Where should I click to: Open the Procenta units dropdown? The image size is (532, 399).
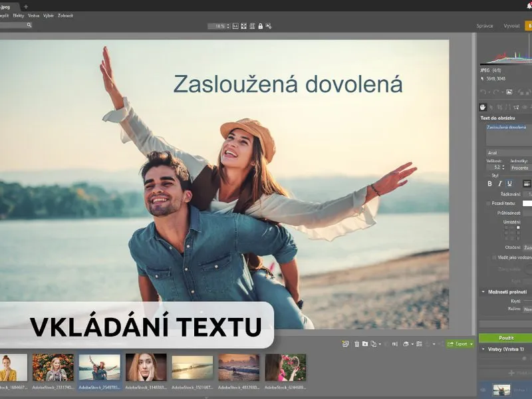pos(521,168)
